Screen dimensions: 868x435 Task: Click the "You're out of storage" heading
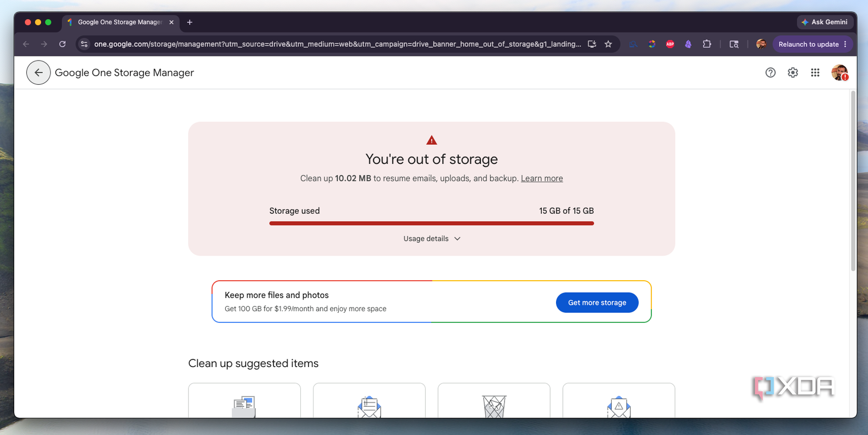[431, 159]
